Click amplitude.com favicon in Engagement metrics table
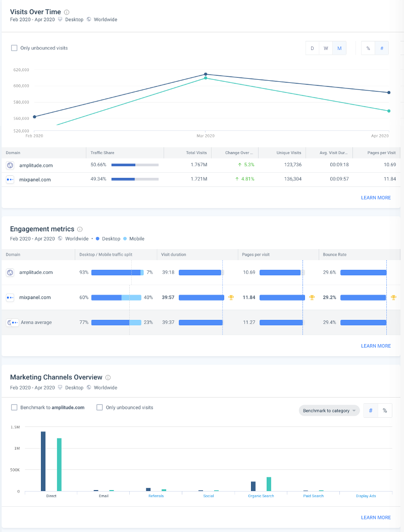The width and height of the screenshot is (404, 532). tap(10, 272)
